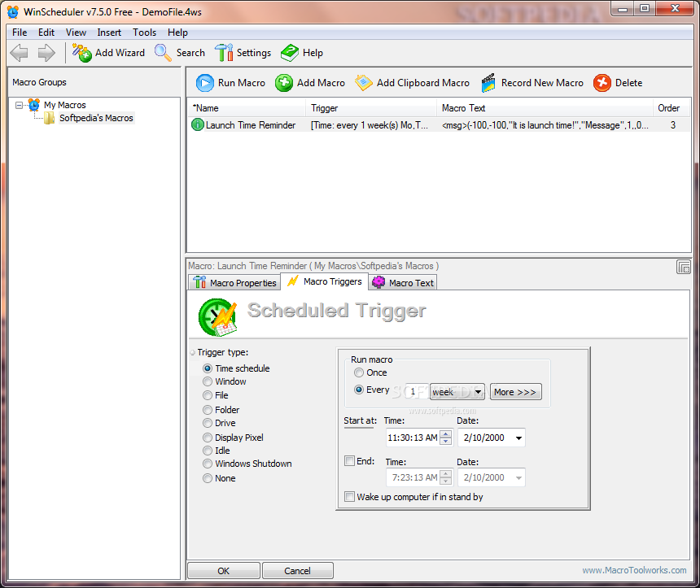Select the None trigger type
700x588 pixels.
coord(207,478)
